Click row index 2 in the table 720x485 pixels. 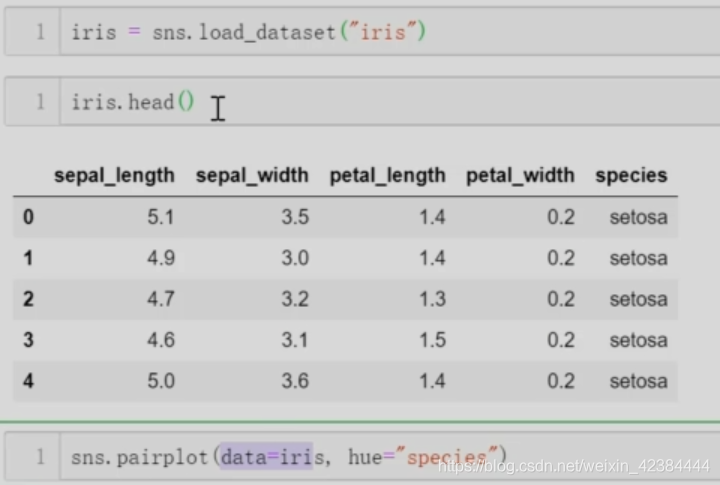[28, 299]
